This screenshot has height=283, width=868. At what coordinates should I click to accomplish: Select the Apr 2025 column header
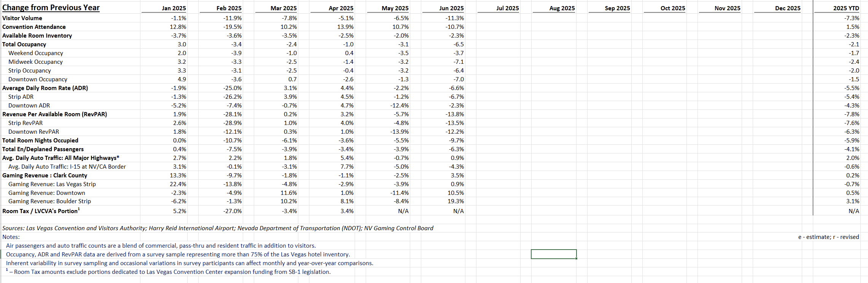coord(341,8)
